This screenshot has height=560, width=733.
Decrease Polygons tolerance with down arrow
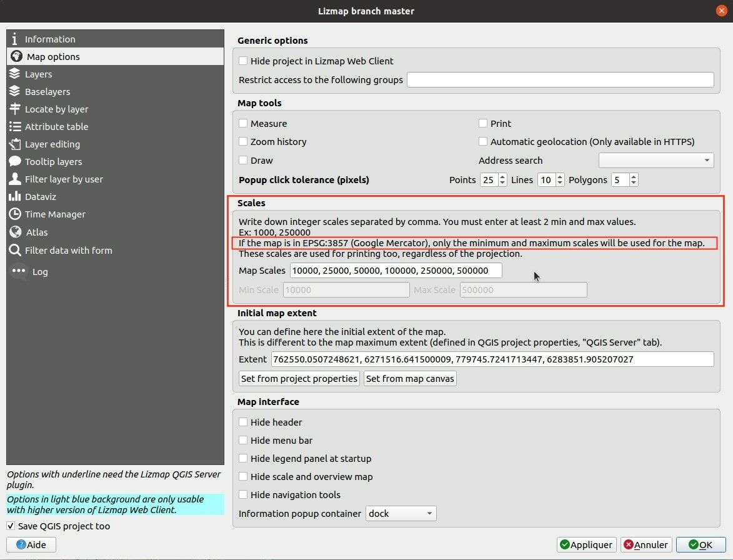point(634,183)
